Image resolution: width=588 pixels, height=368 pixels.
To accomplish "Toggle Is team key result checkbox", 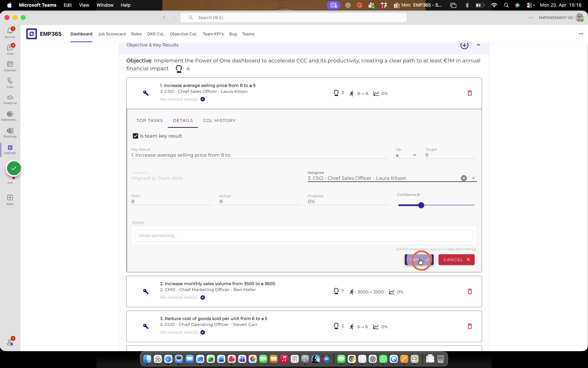I will pyautogui.click(x=135, y=136).
